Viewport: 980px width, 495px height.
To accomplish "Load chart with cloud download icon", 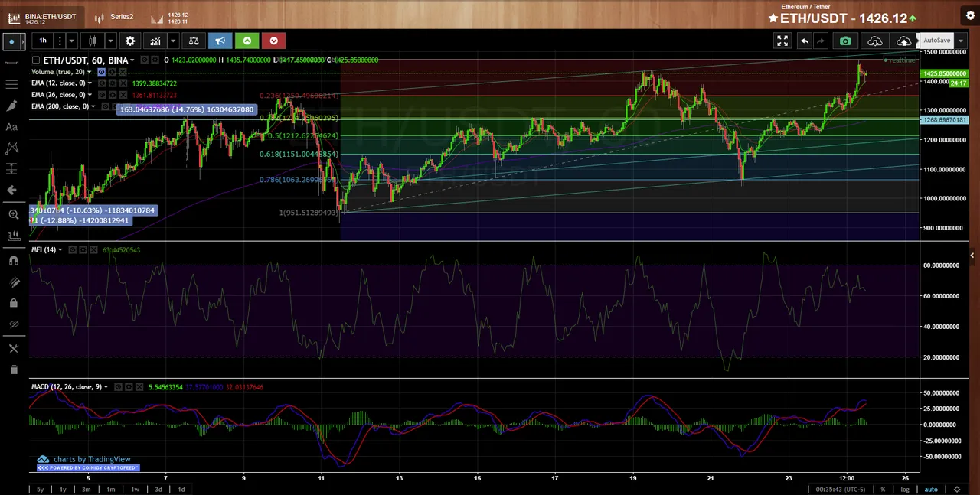I will tap(875, 41).
